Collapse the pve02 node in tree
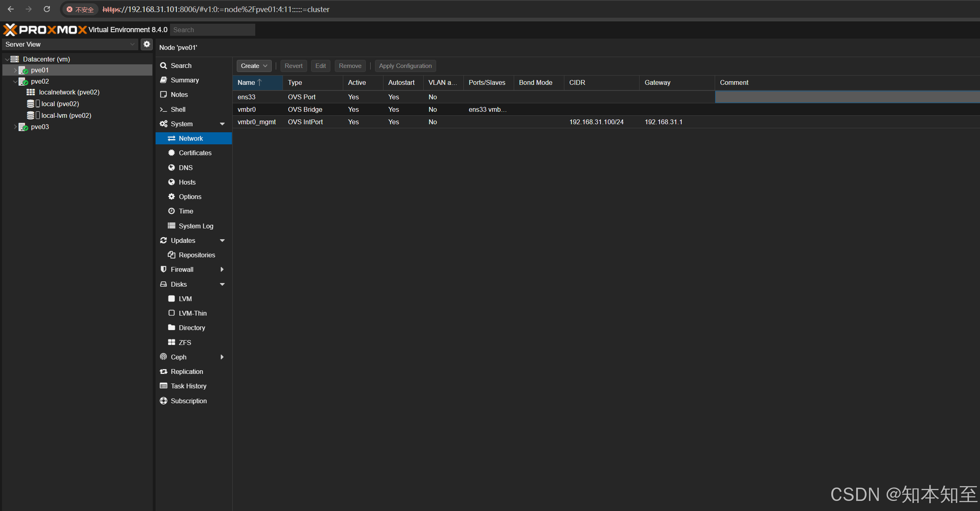Image resolution: width=980 pixels, height=511 pixels. [15, 81]
